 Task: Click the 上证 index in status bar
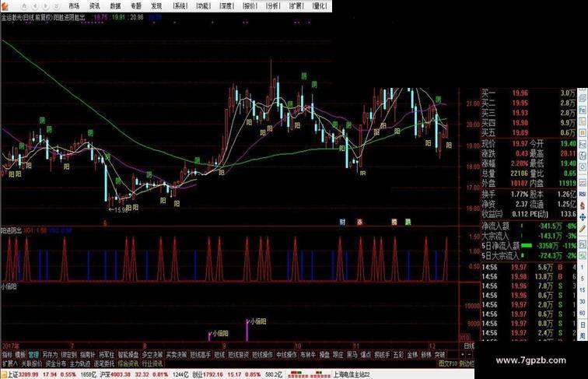(13, 374)
